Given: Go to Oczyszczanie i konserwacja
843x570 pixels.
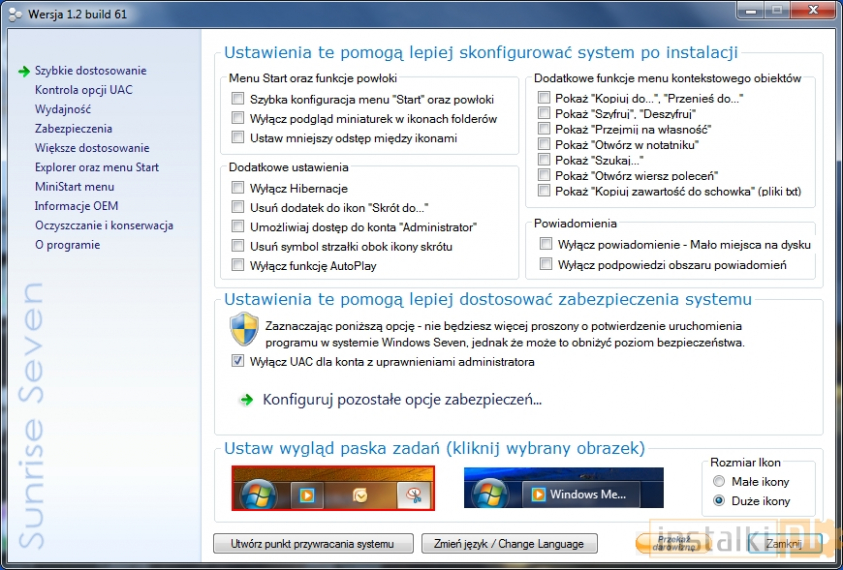Looking at the screenshot, I should [x=104, y=225].
